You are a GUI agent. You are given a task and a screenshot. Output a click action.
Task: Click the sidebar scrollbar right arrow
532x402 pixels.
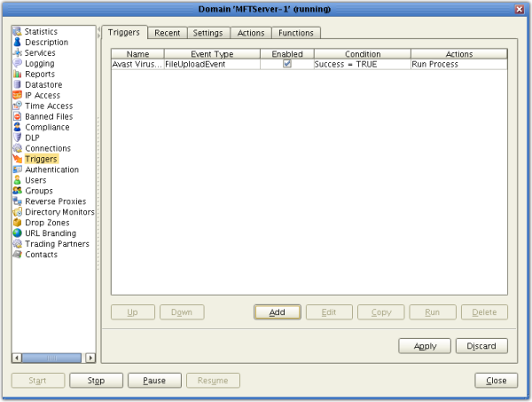pos(90,358)
